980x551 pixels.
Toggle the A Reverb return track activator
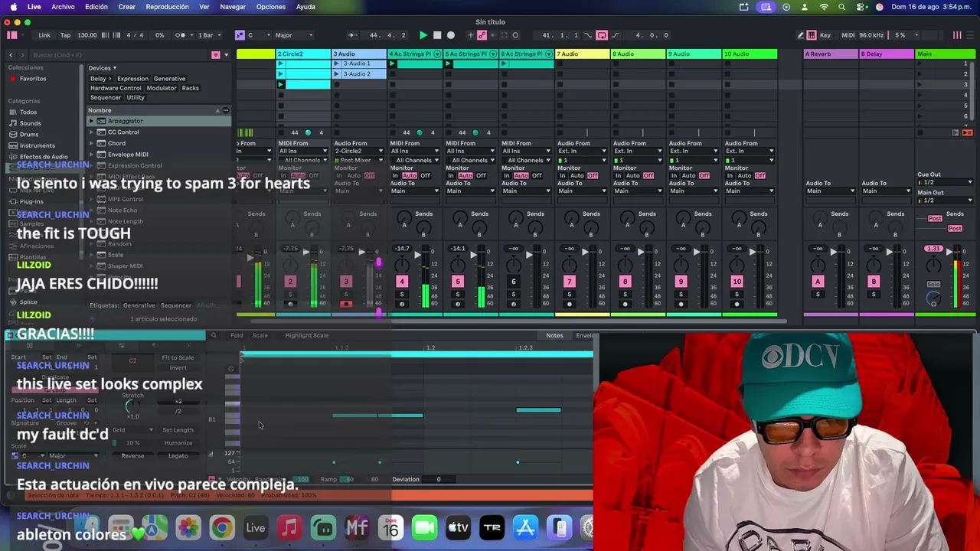click(817, 282)
